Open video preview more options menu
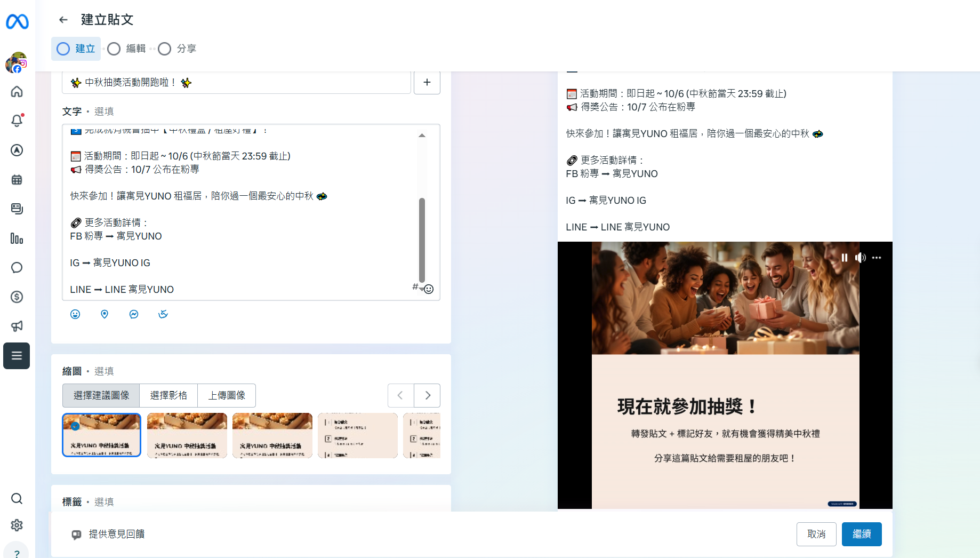This screenshot has width=980, height=558. tap(877, 258)
